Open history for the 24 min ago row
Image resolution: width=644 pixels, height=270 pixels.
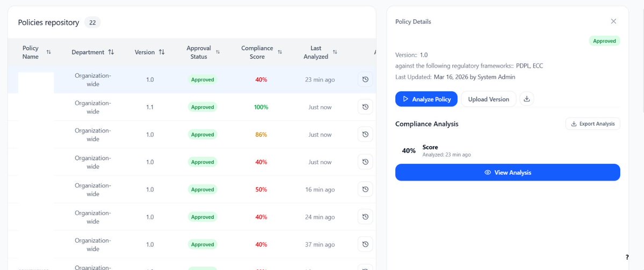[x=365, y=217]
